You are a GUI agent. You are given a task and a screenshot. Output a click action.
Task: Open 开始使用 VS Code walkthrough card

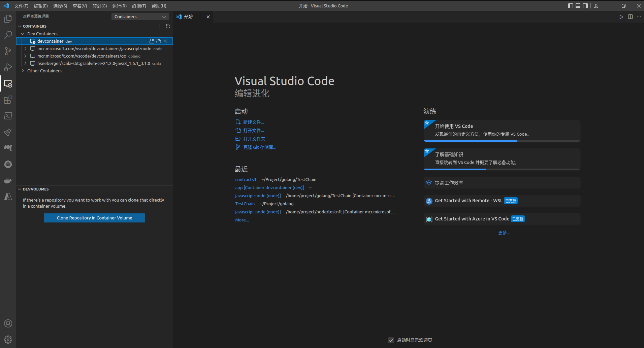pyautogui.click(x=502, y=131)
